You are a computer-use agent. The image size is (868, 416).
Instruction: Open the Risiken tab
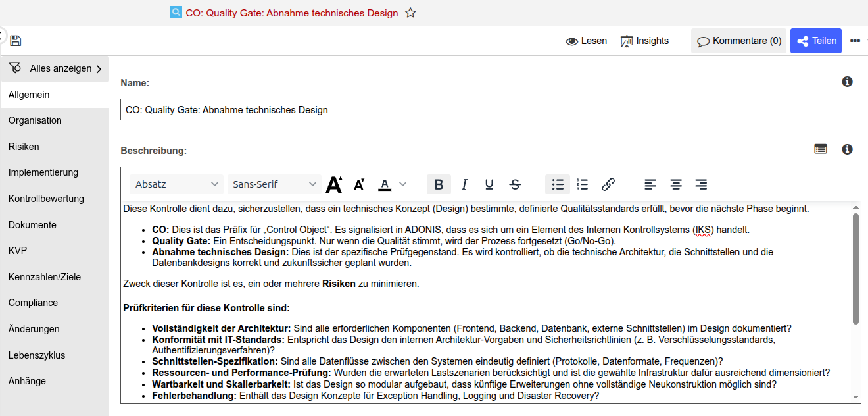pyautogui.click(x=55, y=147)
